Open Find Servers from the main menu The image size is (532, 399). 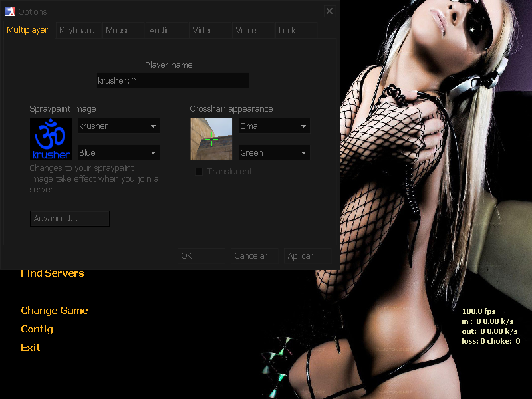coord(53,273)
